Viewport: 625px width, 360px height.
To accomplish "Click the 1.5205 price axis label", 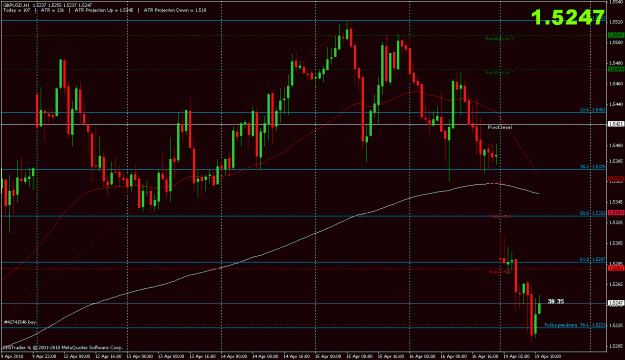I will coord(616,346).
